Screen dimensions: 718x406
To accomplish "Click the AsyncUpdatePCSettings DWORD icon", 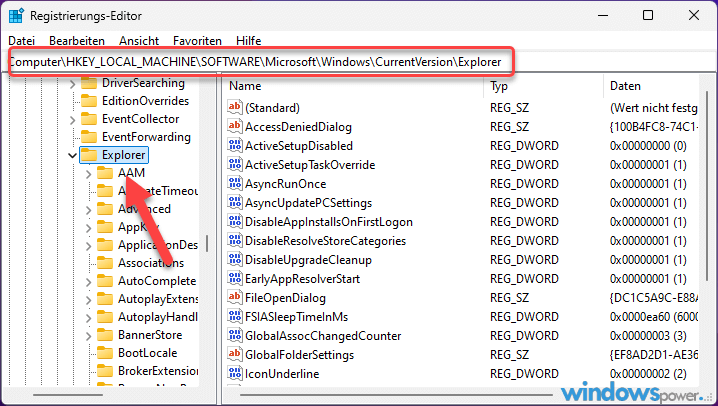I will (234, 202).
